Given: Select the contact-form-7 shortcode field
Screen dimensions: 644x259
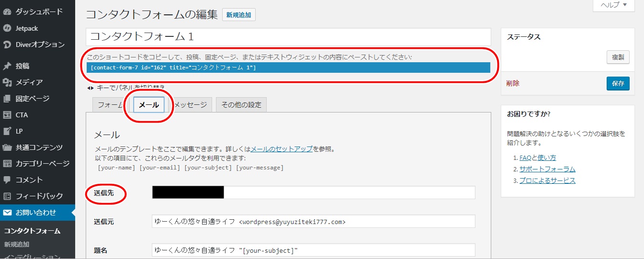Looking at the screenshot, I should [x=288, y=68].
